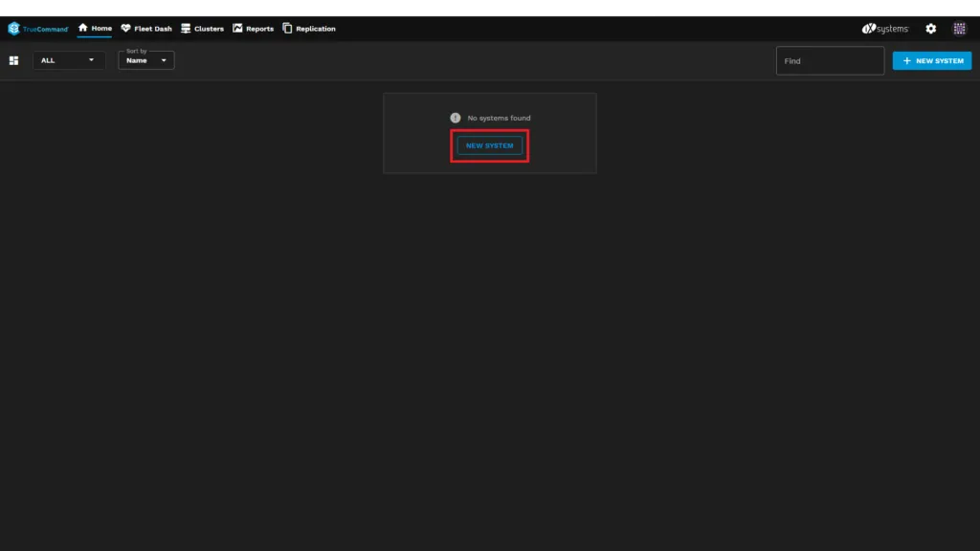980x551 pixels.
Task: Click the blue + NEW SYSTEM button
Action: pyautogui.click(x=931, y=60)
